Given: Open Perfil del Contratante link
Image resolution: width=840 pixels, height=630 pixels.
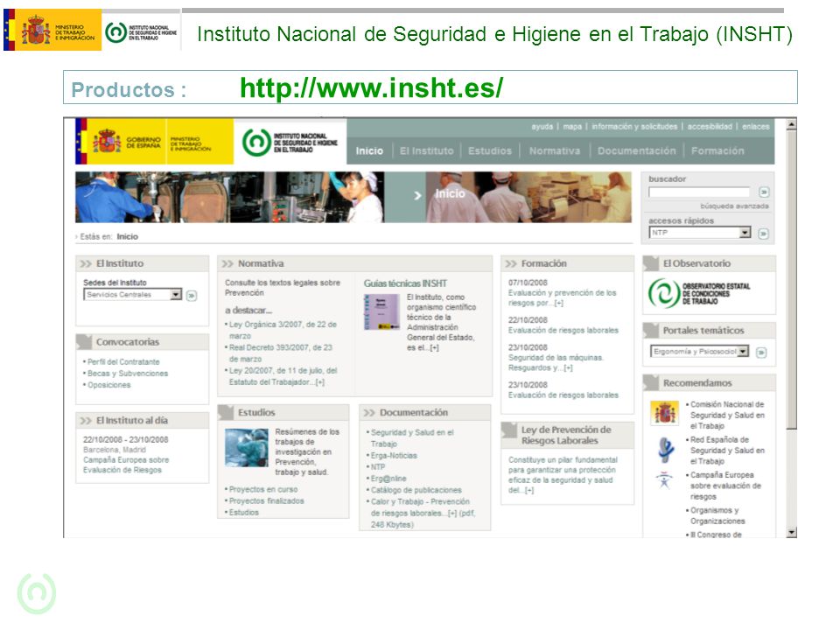Looking at the screenshot, I should [x=123, y=362].
